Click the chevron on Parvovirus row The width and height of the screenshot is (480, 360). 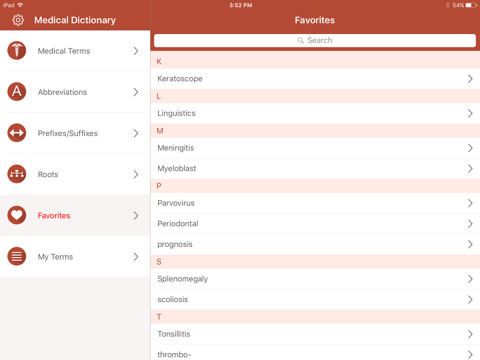pos(470,203)
